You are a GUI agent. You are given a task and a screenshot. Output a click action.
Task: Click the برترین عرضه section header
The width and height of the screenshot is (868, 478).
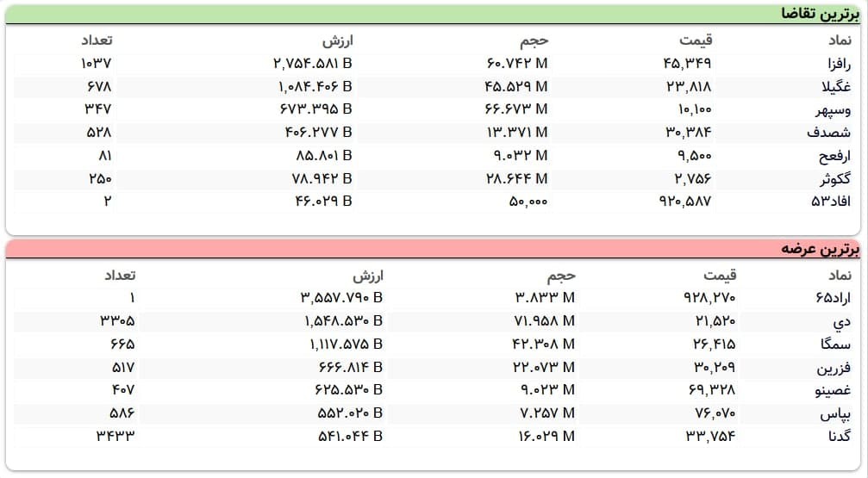point(818,249)
